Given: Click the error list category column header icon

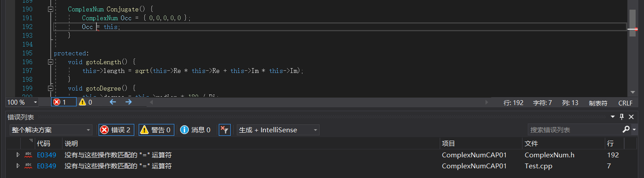Looking at the screenshot, I should pos(31,142).
